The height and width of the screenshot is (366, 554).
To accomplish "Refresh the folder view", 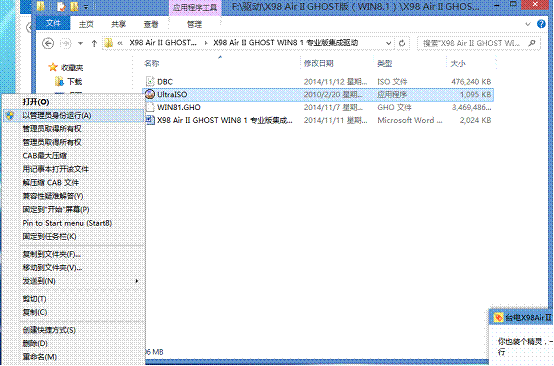I will pyautogui.click(x=402, y=43).
